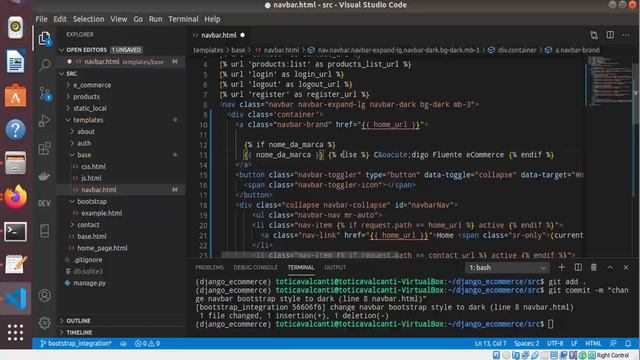The width and height of the screenshot is (640, 360).
Task: Expand the Timeline section
Action: pyautogui.click(x=79, y=332)
